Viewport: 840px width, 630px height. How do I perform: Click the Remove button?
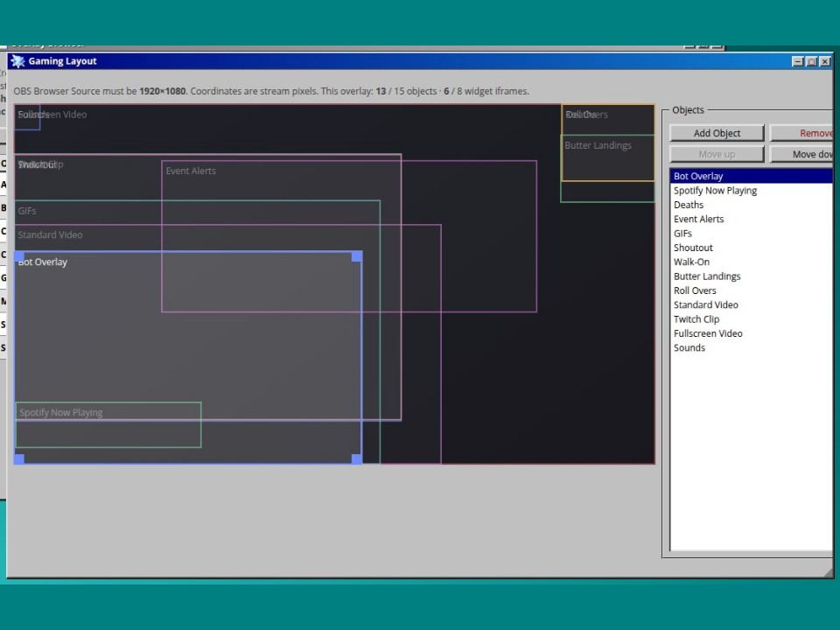[x=802, y=133]
